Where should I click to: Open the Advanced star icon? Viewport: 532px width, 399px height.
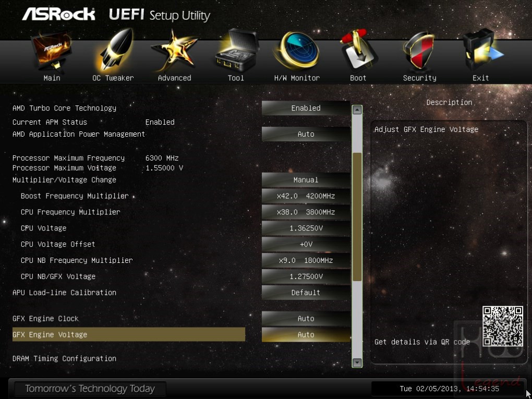coord(174,51)
